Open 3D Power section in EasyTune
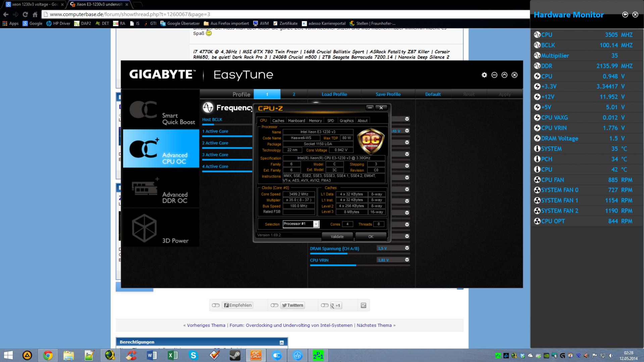This screenshot has width=644, height=362. point(161,227)
